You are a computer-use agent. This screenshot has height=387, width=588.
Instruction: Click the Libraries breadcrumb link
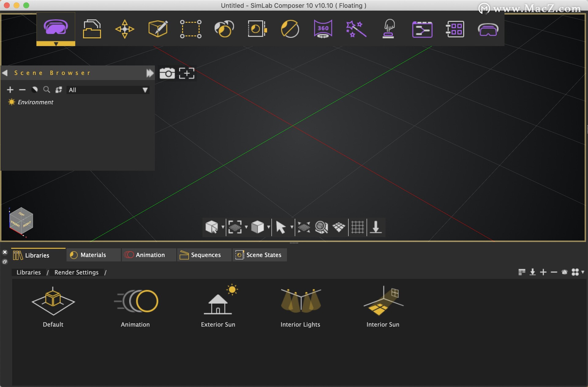click(28, 272)
